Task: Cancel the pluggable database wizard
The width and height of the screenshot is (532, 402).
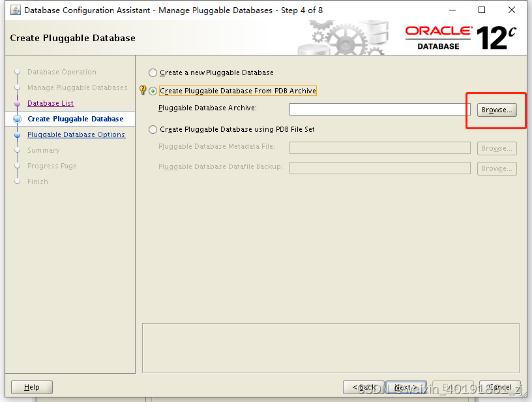Action: [x=500, y=386]
